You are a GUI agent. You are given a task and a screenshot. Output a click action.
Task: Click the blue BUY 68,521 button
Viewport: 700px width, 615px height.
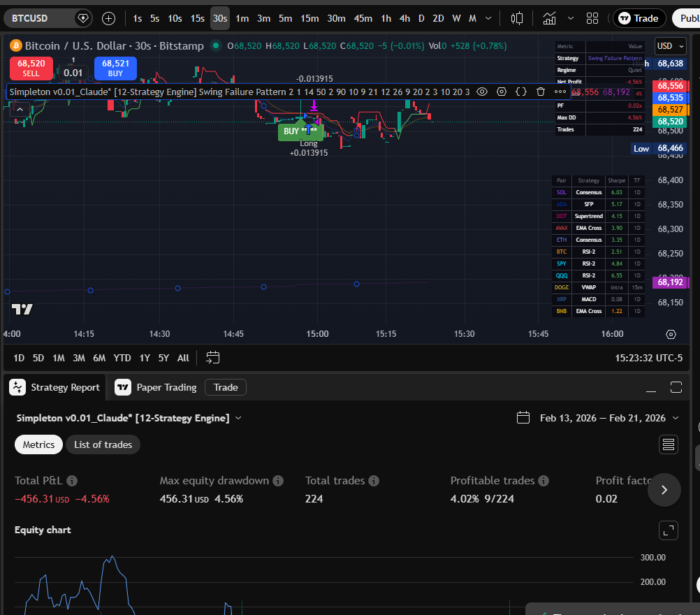pos(115,68)
